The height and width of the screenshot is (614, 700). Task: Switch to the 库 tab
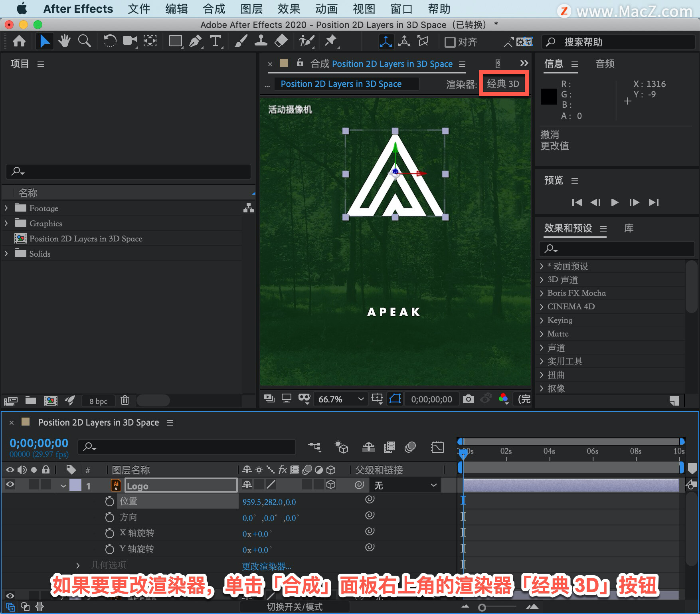(x=629, y=228)
